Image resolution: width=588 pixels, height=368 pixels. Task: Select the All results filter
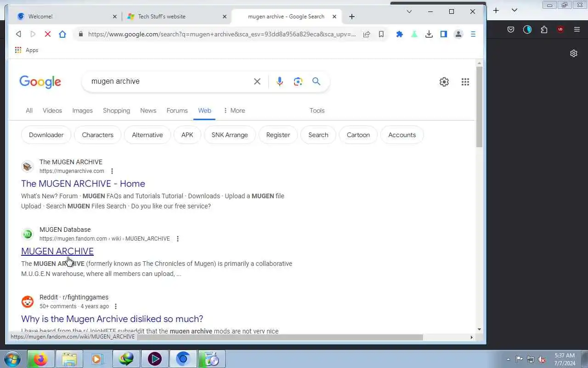coord(29,110)
